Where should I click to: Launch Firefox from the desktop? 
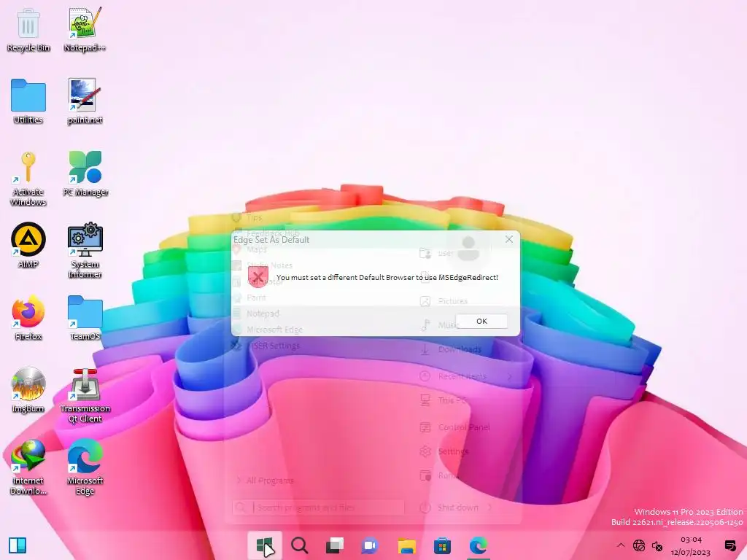tap(28, 318)
